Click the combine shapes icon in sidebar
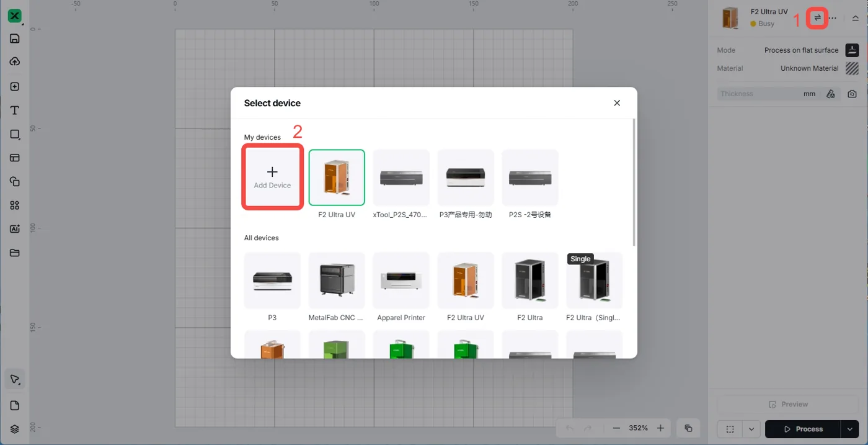This screenshot has height=445, width=868. point(15,181)
